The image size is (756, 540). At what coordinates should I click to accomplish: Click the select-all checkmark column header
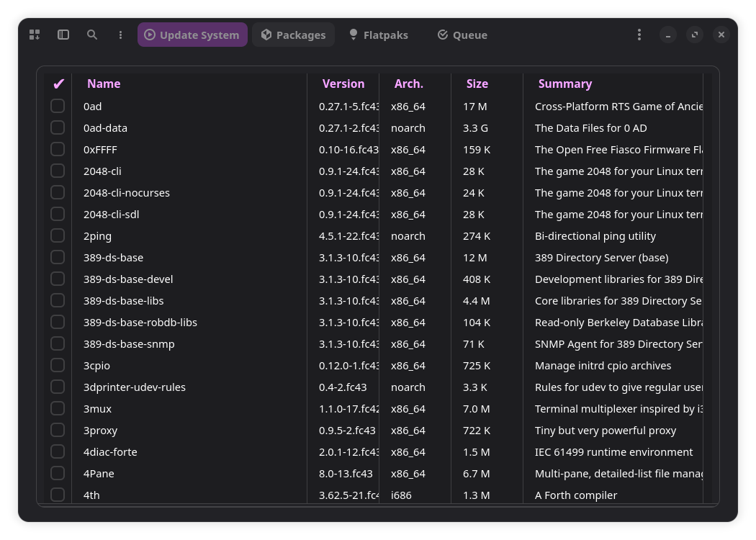[x=58, y=84]
